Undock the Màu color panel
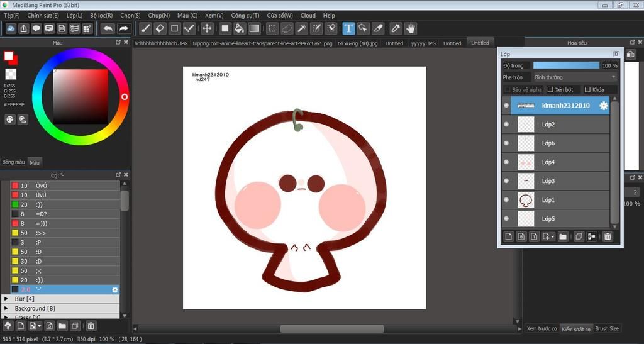644x344 pixels. [118, 42]
